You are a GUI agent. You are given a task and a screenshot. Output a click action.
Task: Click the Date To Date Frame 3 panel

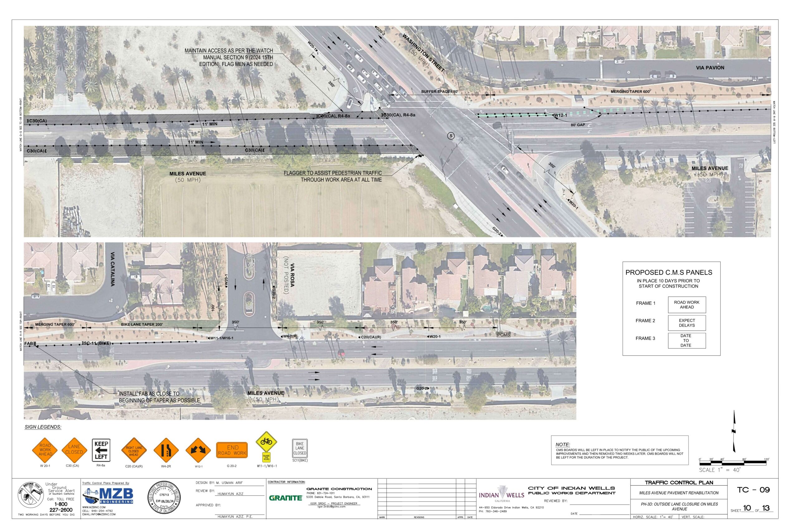coord(687,340)
